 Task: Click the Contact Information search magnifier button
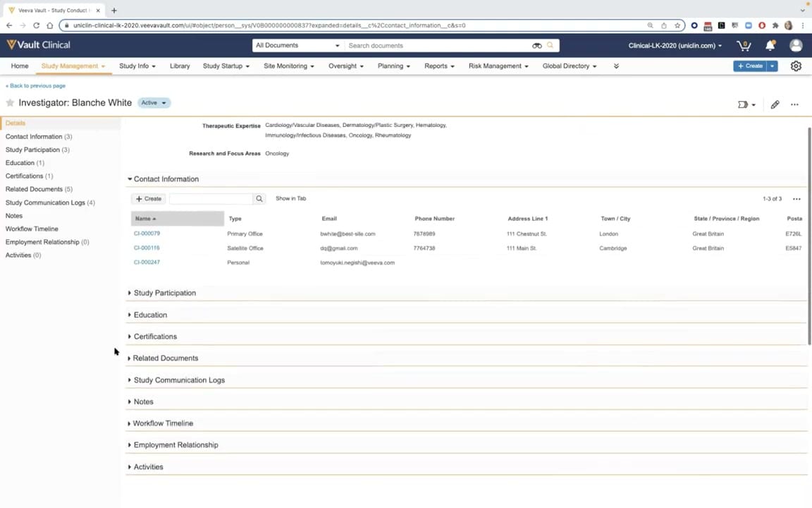click(x=259, y=198)
